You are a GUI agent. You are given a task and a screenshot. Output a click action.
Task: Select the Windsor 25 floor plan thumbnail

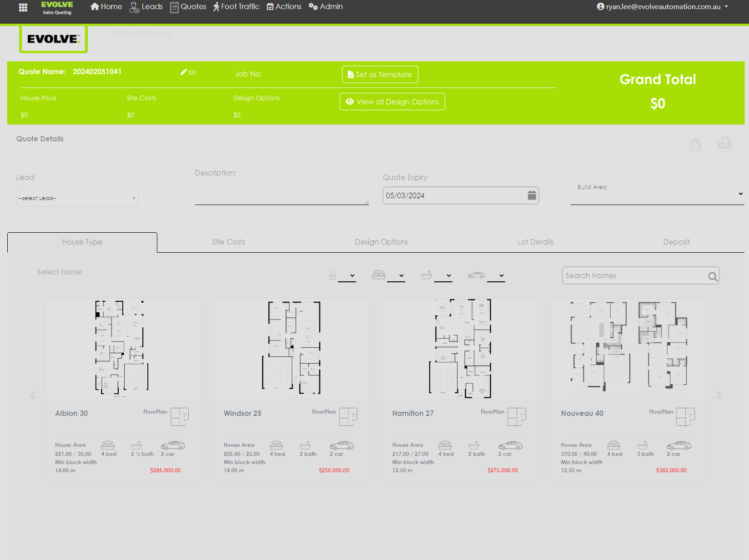(x=291, y=349)
